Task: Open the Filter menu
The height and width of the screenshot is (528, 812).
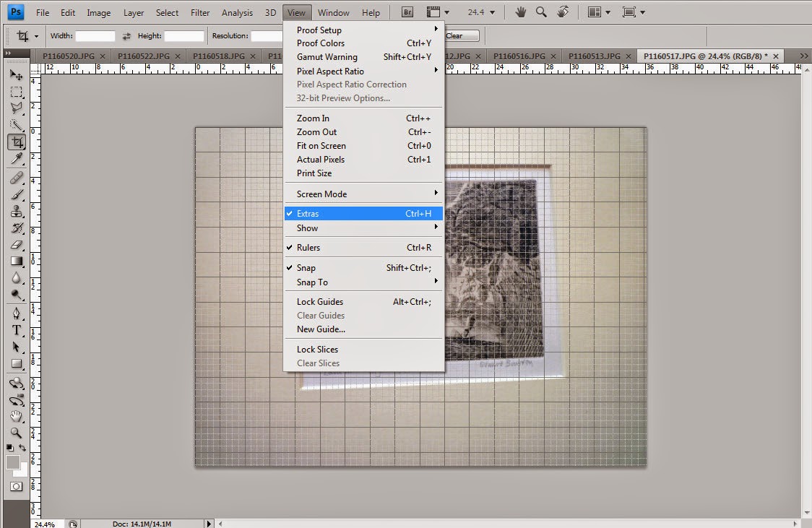Action: pos(200,12)
